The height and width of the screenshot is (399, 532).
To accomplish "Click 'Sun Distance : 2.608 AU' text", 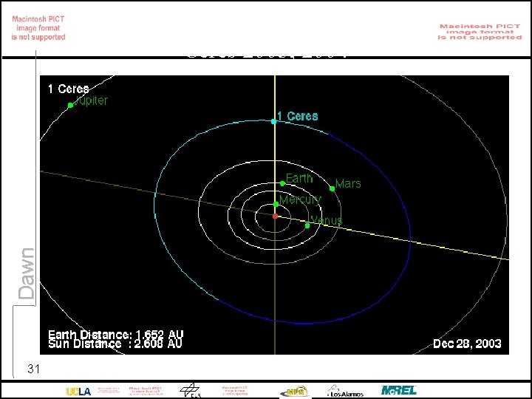I will tap(115, 344).
